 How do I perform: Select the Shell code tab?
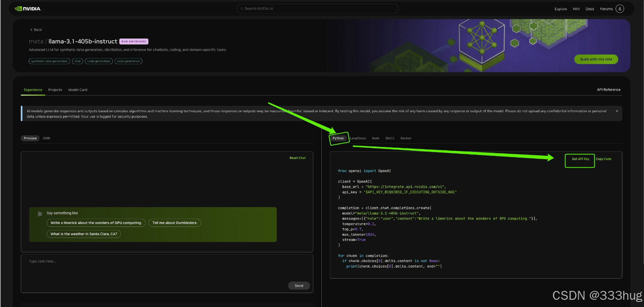(390, 138)
